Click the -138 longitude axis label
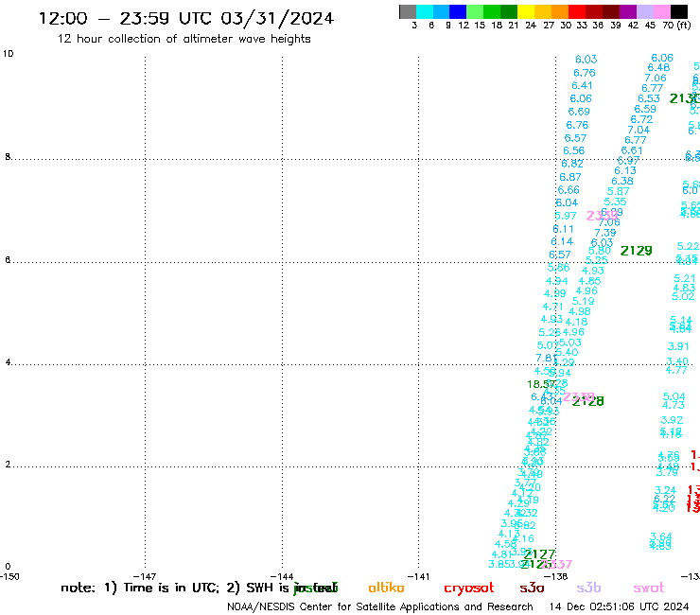Viewport: 700px width, 615px height. tap(556, 576)
